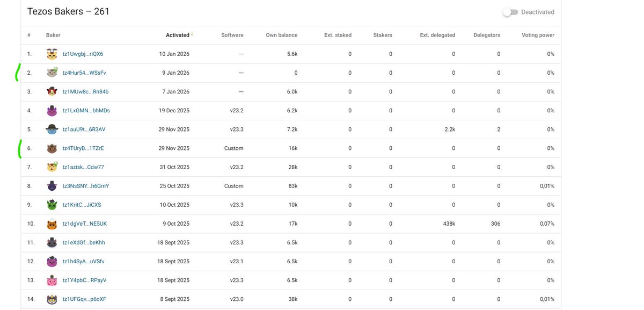
Task: Click activation date '31 Oct 2025'
Action: pyautogui.click(x=174, y=167)
